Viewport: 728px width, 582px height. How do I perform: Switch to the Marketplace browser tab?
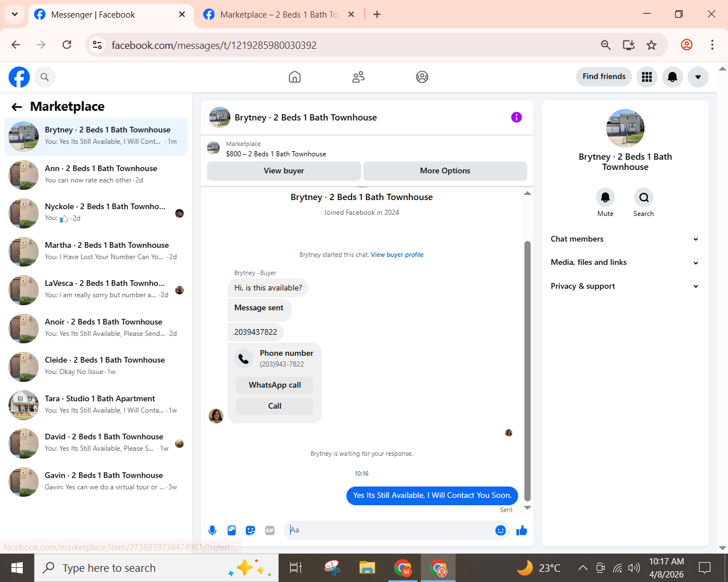click(279, 15)
